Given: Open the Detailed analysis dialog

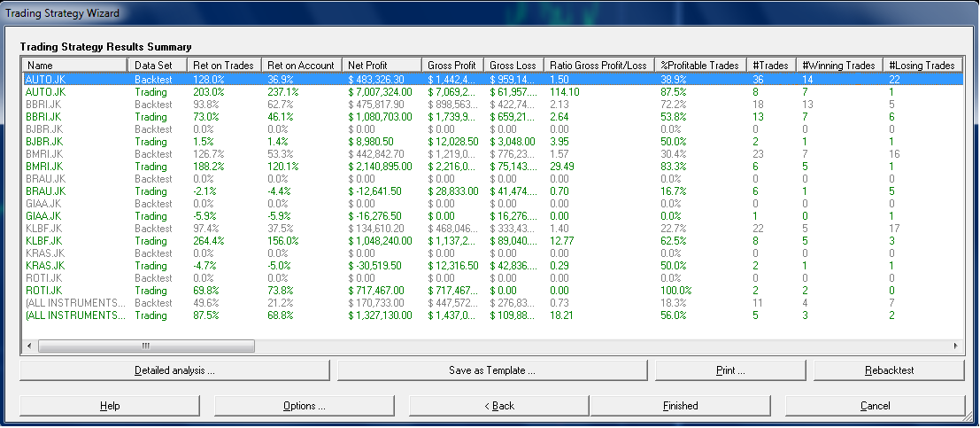Looking at the screenshot, I should (x=174, y=370).
